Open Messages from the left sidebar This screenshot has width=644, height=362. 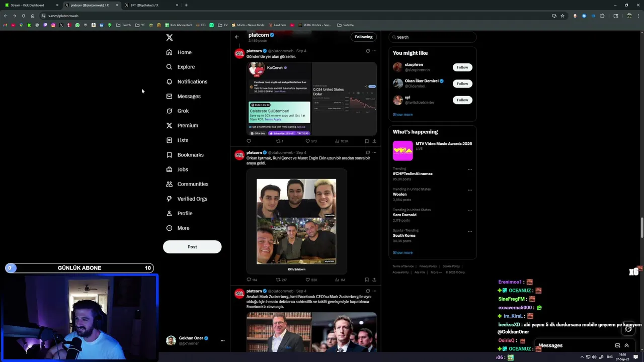point(184,96)
